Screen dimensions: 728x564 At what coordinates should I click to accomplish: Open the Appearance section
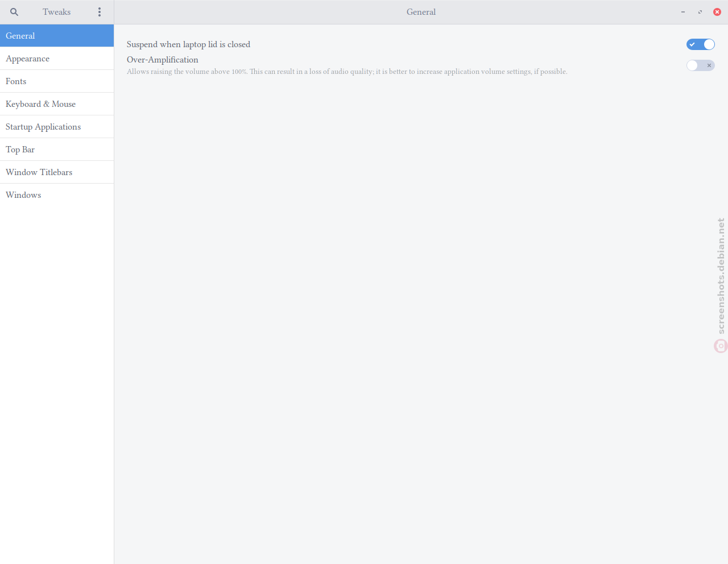click(57, 59)
